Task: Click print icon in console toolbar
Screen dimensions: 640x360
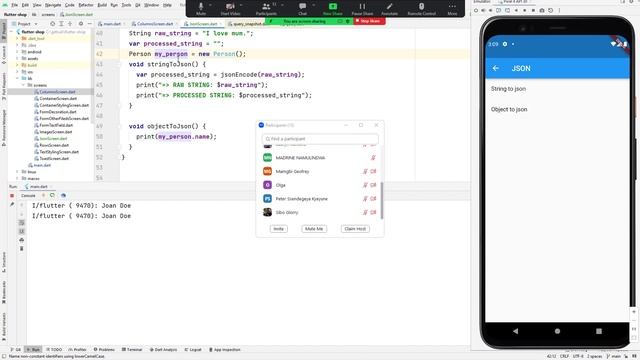Action: 22,240
